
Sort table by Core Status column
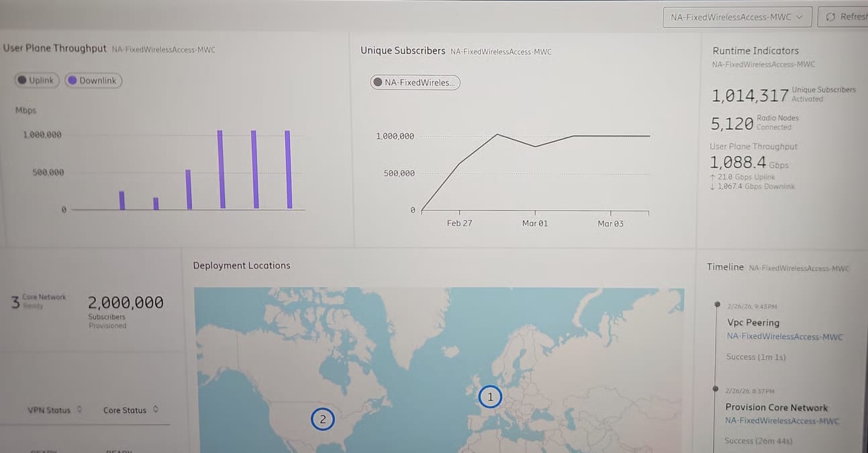125,410
